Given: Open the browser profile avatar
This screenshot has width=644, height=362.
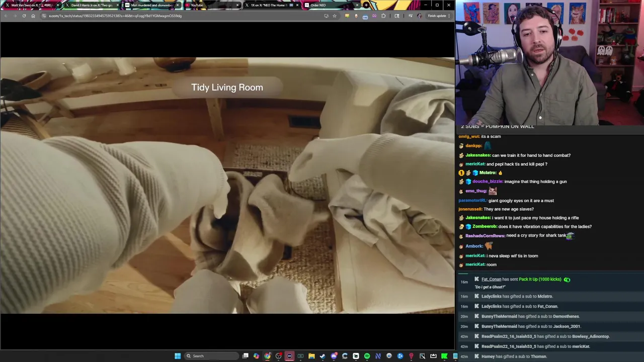Looking at the screenshot, I should [420, 16].
